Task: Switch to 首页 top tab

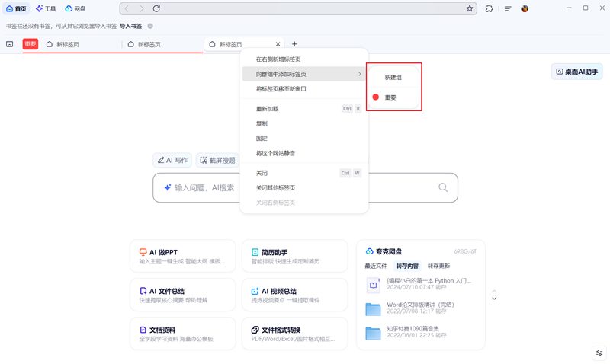Action: pos(16,8)
